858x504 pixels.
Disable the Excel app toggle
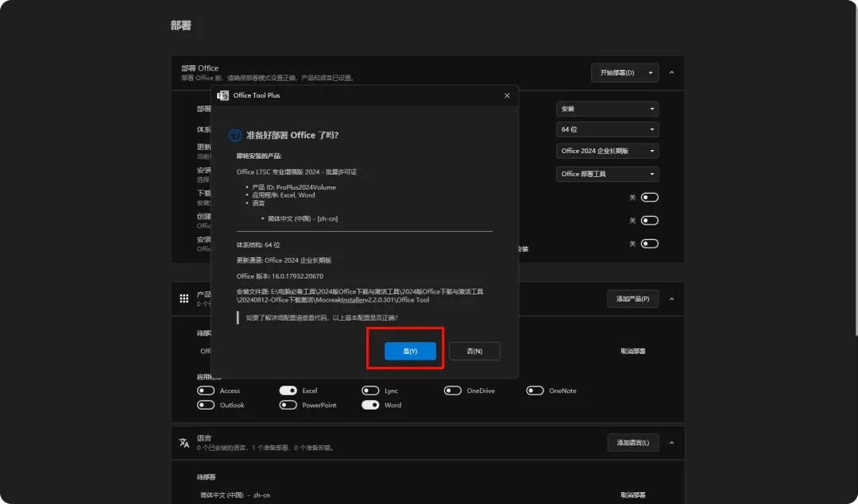(x=288, y=391)
